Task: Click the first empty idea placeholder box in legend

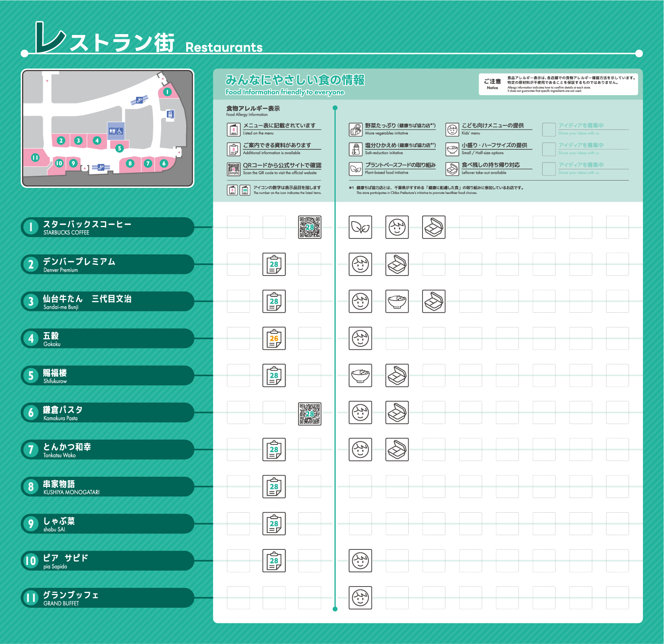Action: [549, 130]
